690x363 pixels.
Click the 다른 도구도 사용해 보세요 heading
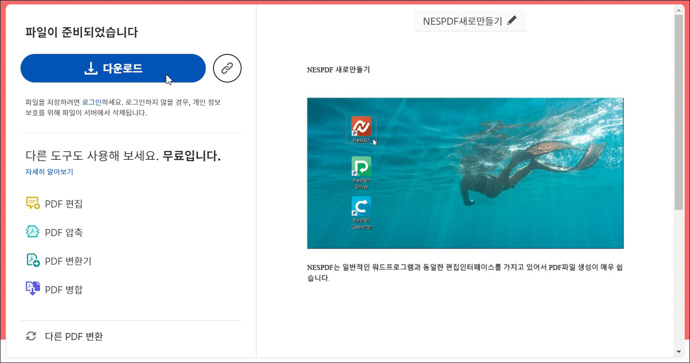click(x=123, y=156)
